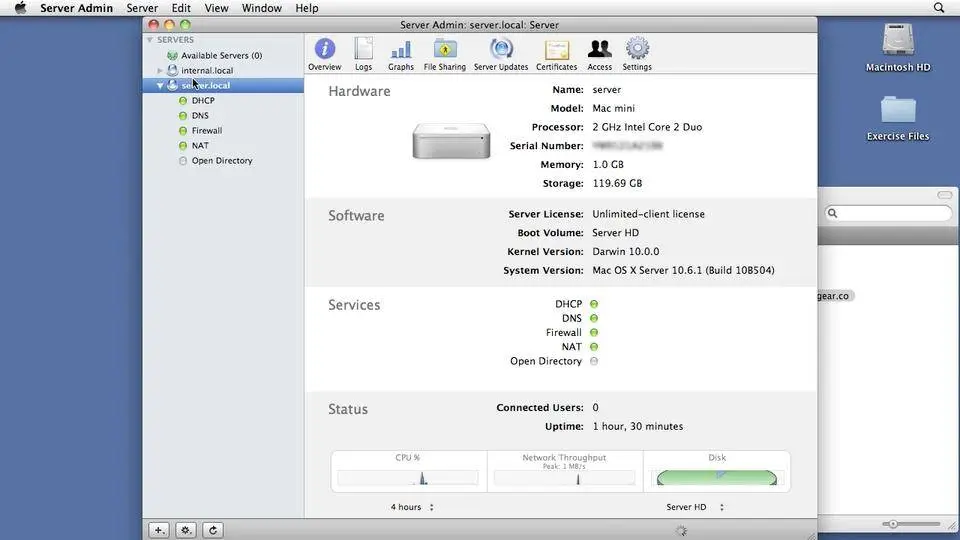Click the add (+) server button
This screenshot has height=540, width=960.
159,530
